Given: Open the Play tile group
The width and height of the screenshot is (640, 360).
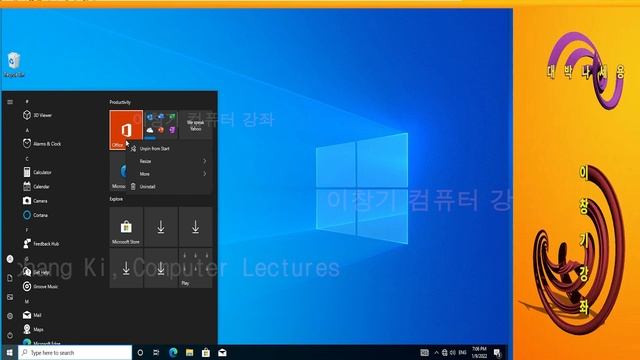Looking at the screenshot, I should 196,268.
